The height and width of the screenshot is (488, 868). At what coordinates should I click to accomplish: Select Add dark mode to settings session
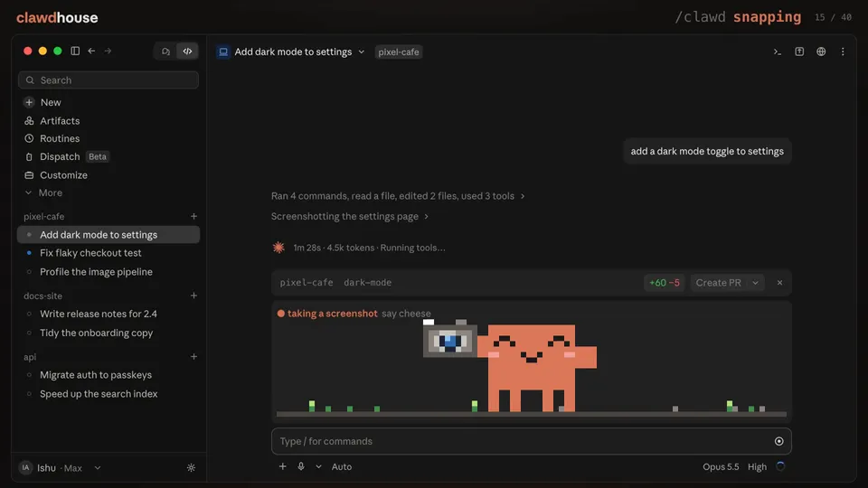coord(108,235)
